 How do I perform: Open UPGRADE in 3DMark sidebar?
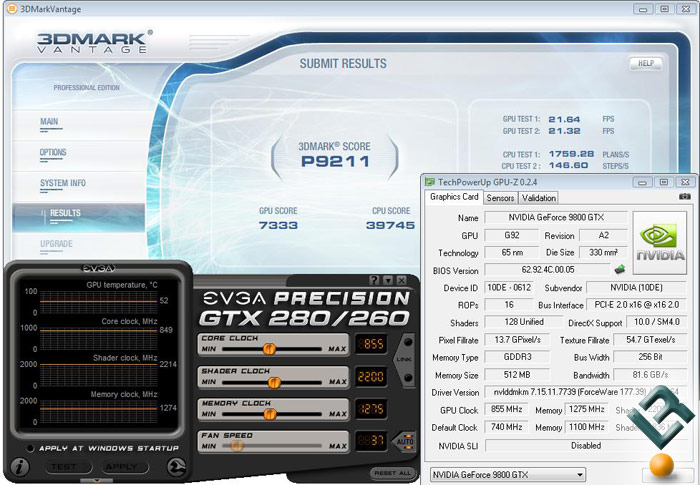click(x=56, y=244)
